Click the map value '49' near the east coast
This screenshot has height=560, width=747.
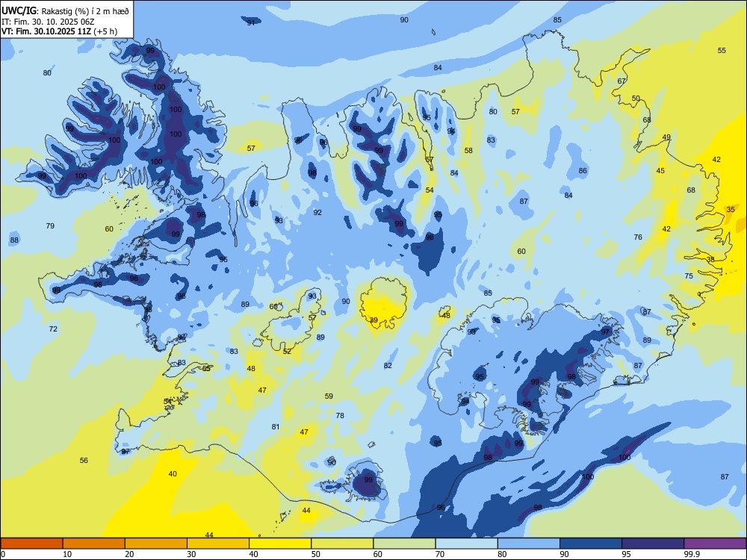666,137
